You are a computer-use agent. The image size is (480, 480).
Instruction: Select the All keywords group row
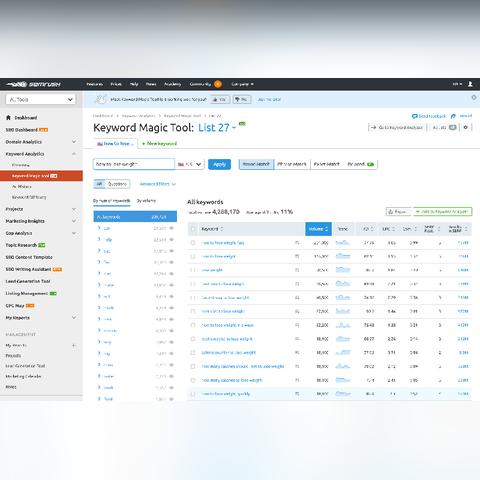click(x=135, y=217)
